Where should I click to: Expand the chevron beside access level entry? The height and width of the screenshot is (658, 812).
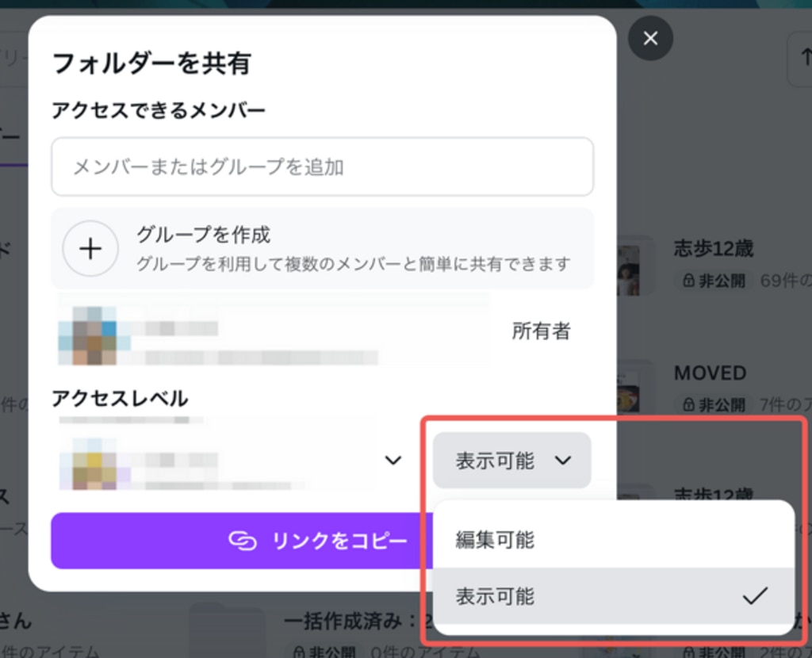tap(393, 460)
